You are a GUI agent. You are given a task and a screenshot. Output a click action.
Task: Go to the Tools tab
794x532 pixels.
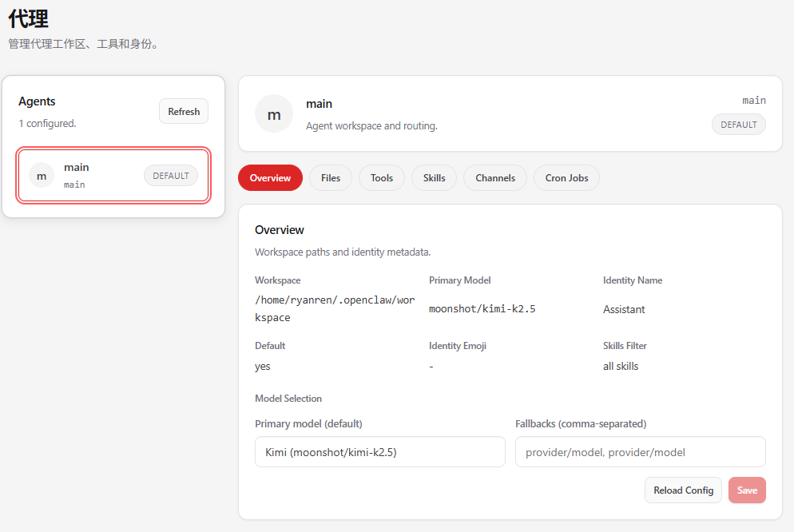pos(382,178)
